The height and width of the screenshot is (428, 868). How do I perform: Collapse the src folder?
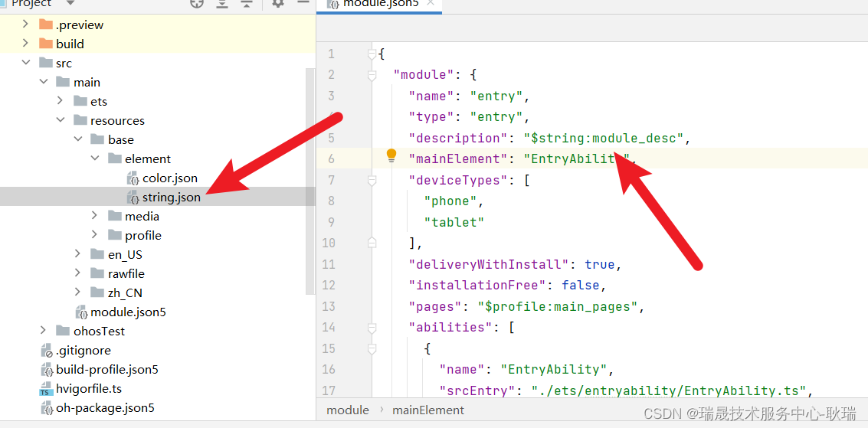click(x=25, y=63)
